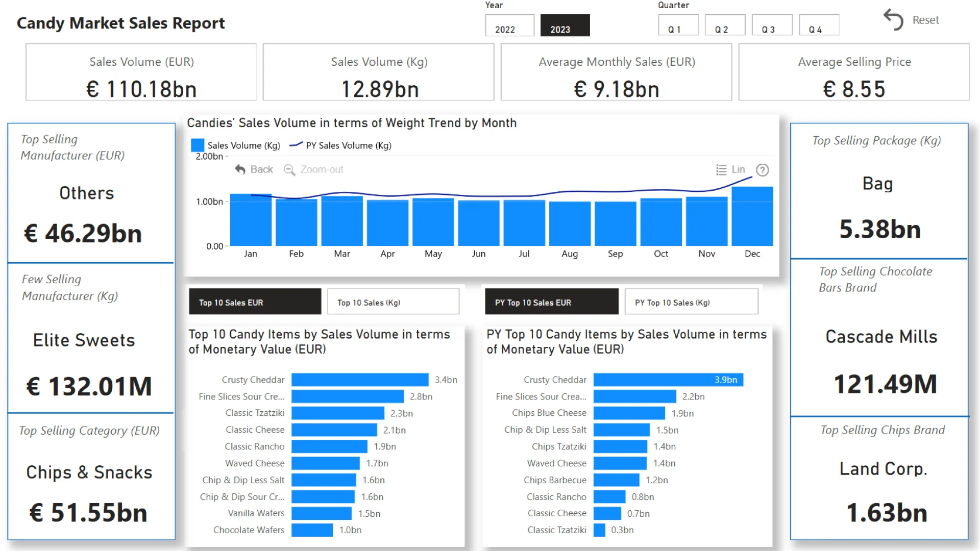Click the Back arrow icon in chart
Viewport: 980px width, 551px height.
tap(240, 169)
